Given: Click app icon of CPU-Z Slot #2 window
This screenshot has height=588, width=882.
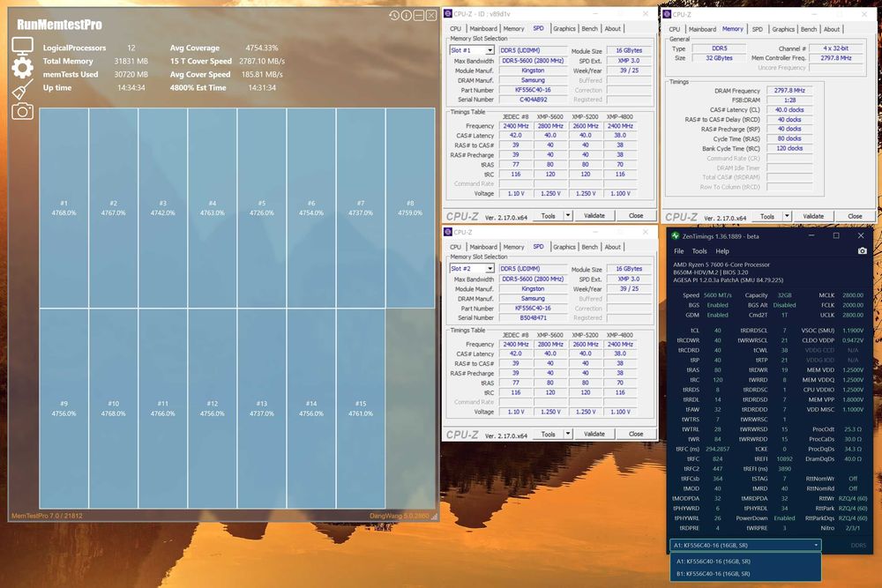Looking at the screenshot, I should pyautogui.click(x=448, y=232).
